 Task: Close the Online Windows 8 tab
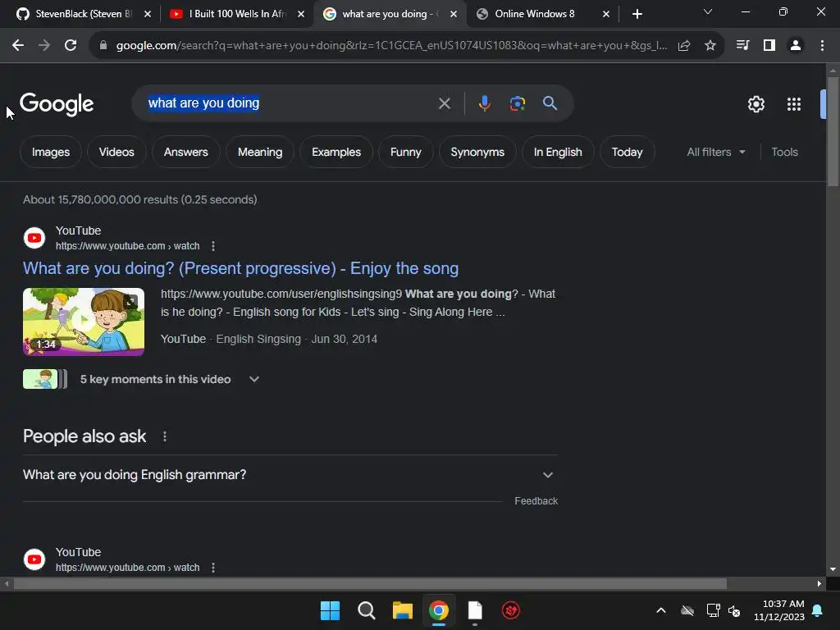point(606,14)
